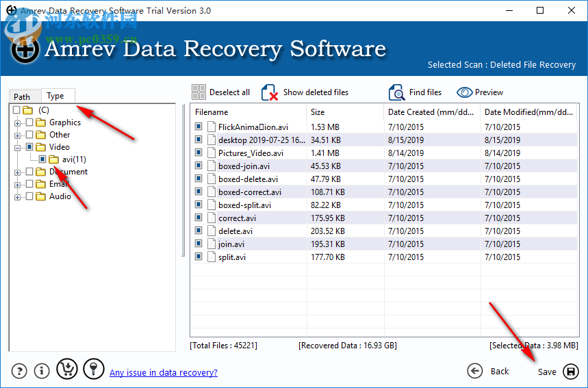Viewport: 588px width, 388px height.
Task: Select the Document tree label
Action: click(68, 172)
